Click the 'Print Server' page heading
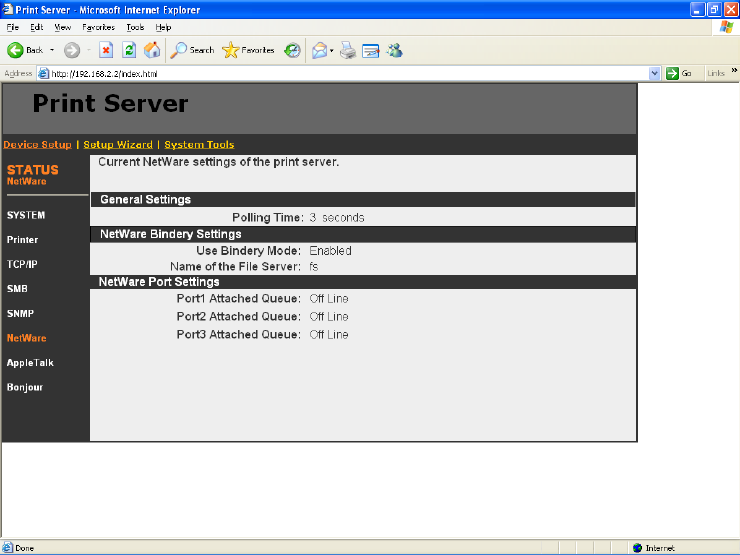740x555 pixels. pyautogui.click(x=110, y=103)
